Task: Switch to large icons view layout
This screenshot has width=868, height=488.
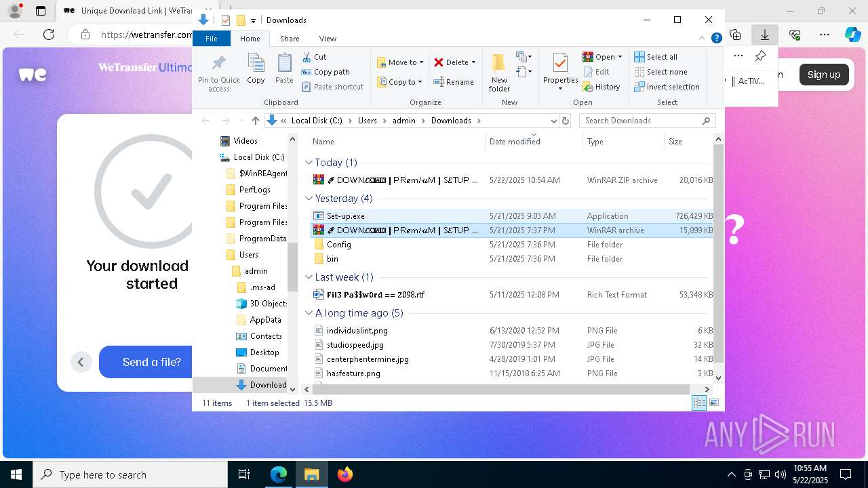Action: tap(713, 403)
